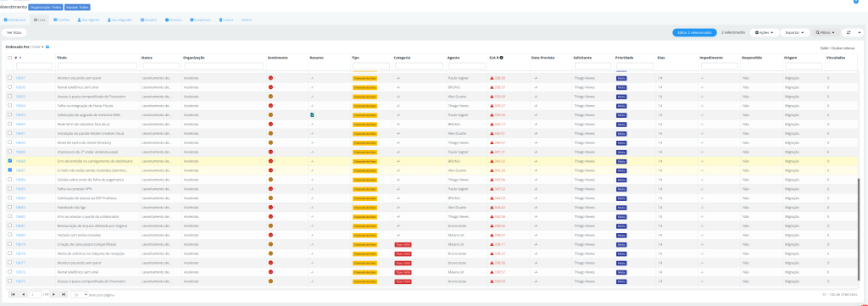Open resumo document icon in row 18693

pos(312,114)
